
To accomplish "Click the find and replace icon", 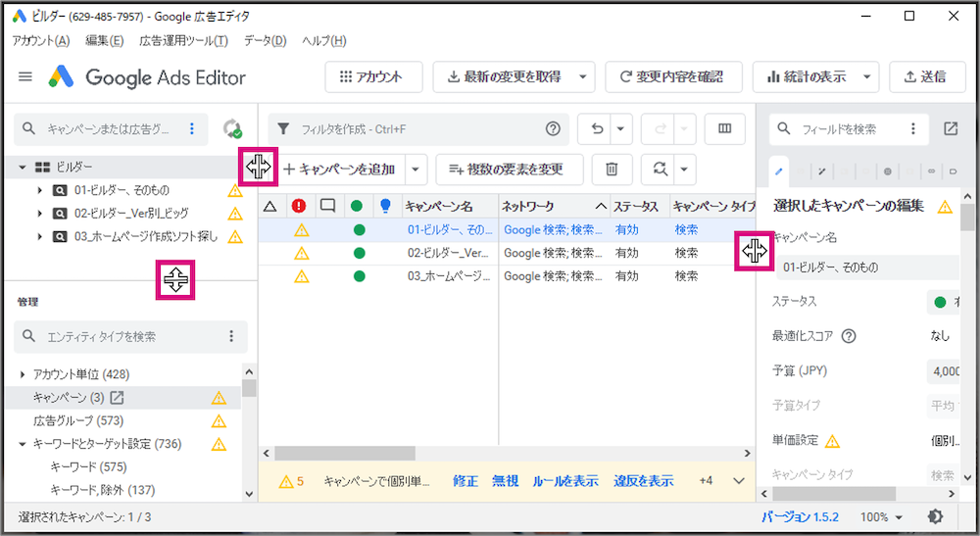I will point(660,170).
